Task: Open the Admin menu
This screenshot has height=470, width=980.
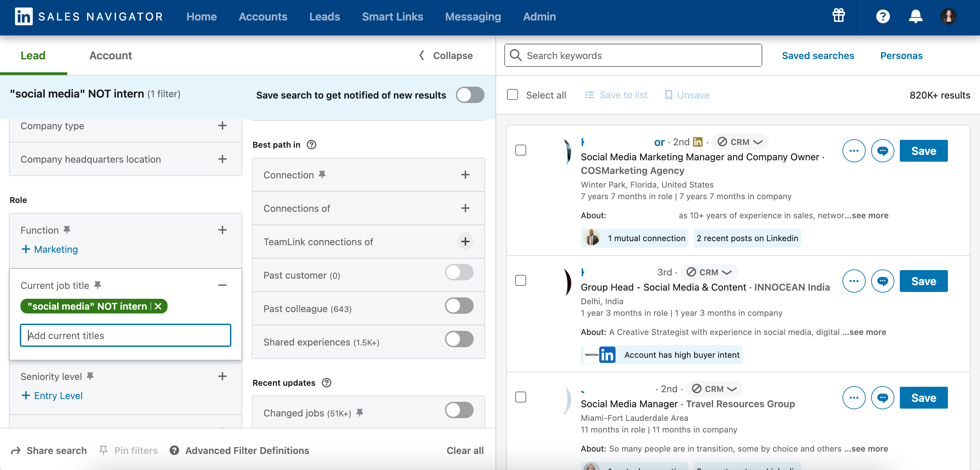Action: point(539,16)
